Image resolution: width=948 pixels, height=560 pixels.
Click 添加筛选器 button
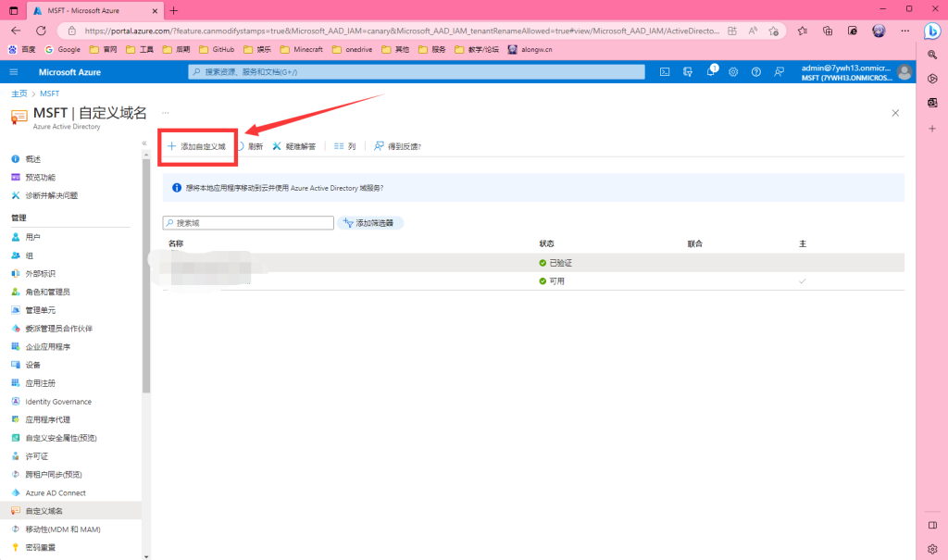coord(369,223)
